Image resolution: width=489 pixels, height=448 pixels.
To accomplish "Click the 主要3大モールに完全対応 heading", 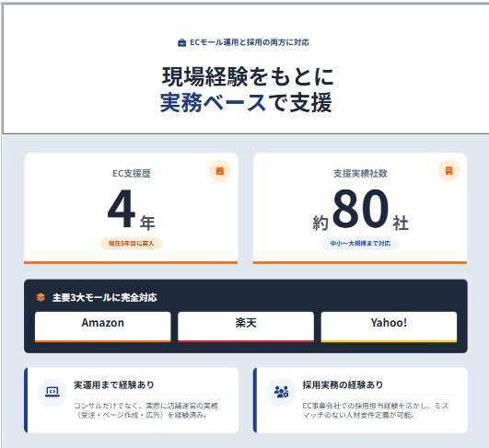I will tap(104, 297).
